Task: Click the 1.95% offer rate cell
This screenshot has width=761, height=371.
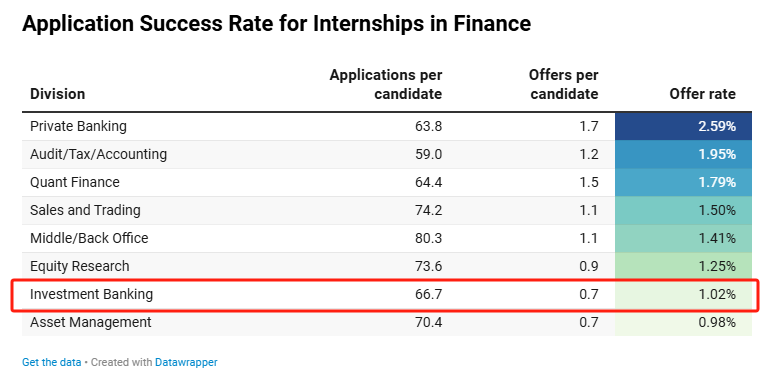Action: click(x=683, y=154)
